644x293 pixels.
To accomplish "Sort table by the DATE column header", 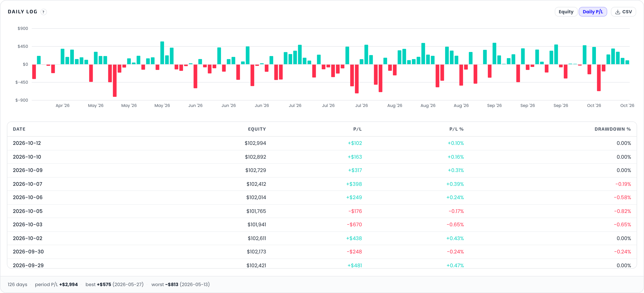I will pyautogui.click(x=19, y=129).
